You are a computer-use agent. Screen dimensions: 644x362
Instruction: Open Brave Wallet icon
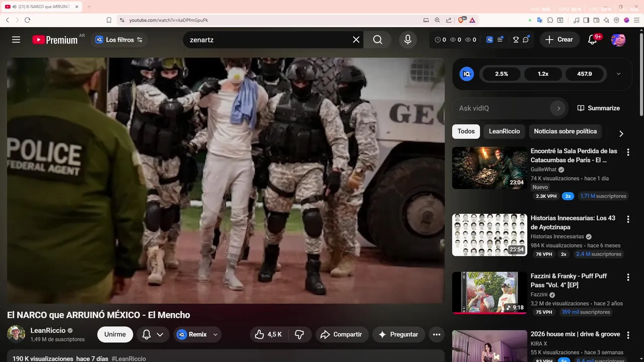[596, 20]
